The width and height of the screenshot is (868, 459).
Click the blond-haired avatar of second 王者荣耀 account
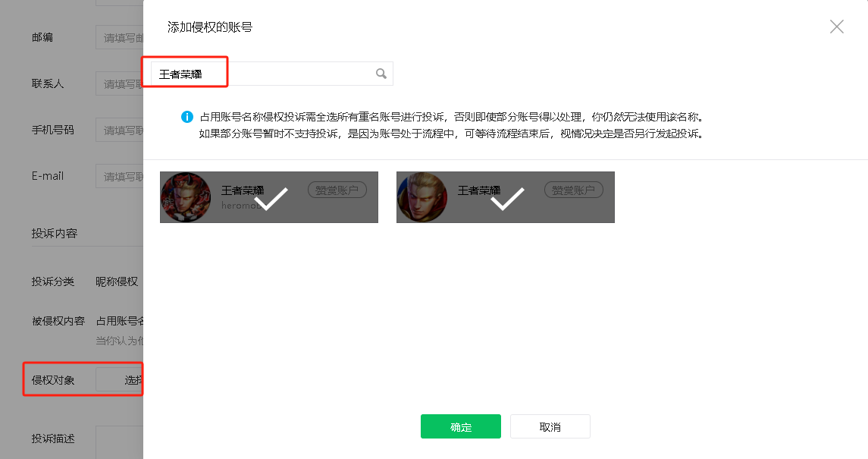click(421, 197)
